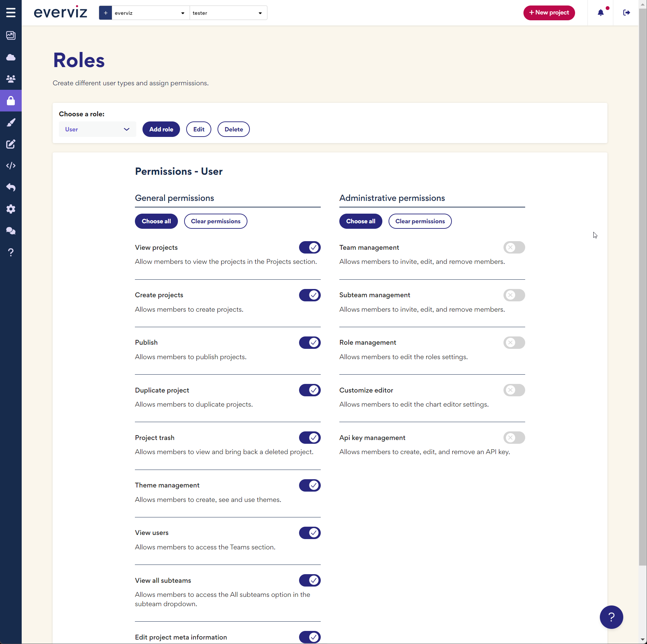Viewport: 647px width, 644px height.
Task: Disable the View users toggle
Action: click(310, 533)
